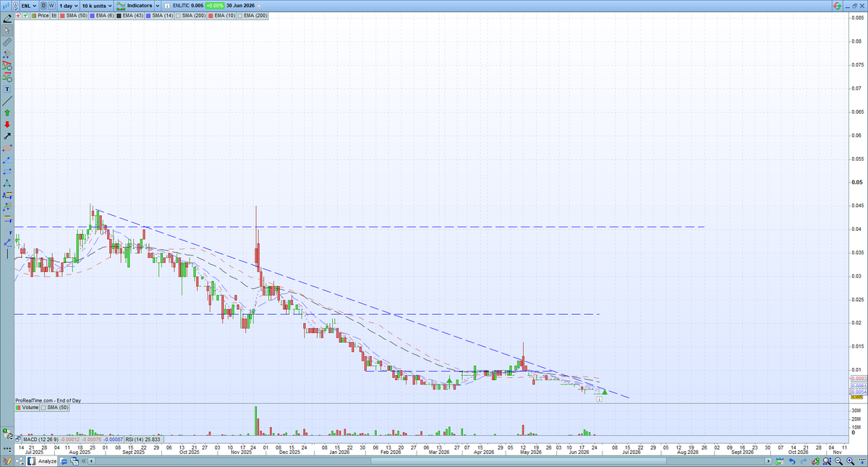Viewport: 868px width, 467px height.
Task: Click the horizontal scrollbar right arrow
Action: click(x=768, y=461)
